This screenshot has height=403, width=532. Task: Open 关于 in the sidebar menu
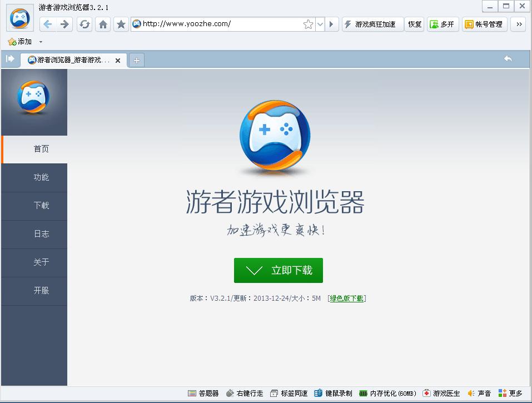click(34, 262)
